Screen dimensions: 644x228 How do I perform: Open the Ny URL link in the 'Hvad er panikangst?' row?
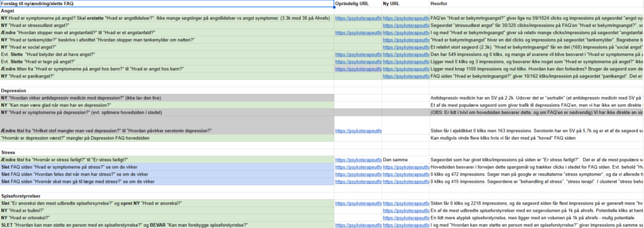pos(406,77)
